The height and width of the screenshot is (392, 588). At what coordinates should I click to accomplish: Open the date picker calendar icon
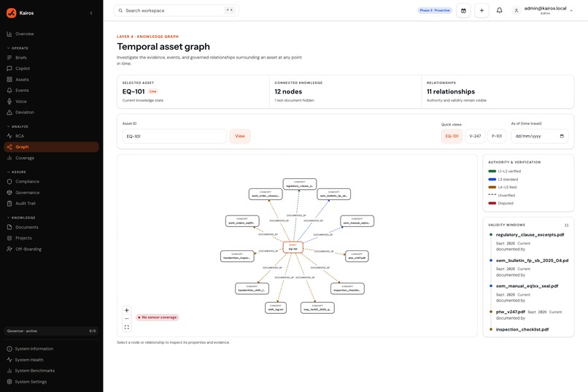(562, 137)
